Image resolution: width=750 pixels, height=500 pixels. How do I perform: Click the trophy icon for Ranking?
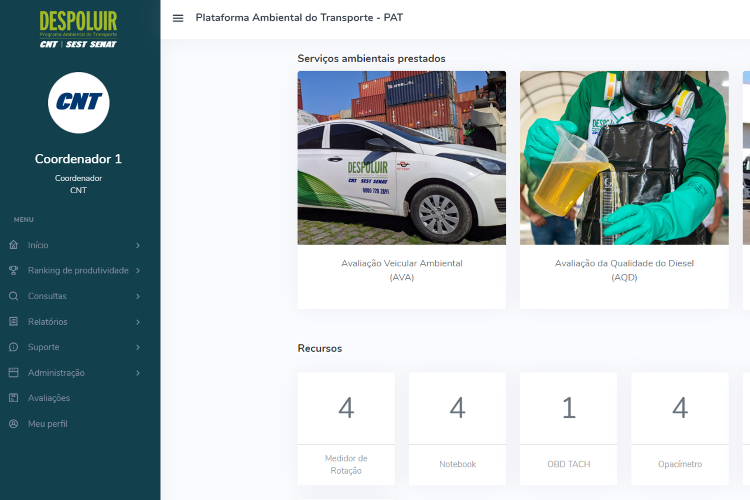click(13, 270)
